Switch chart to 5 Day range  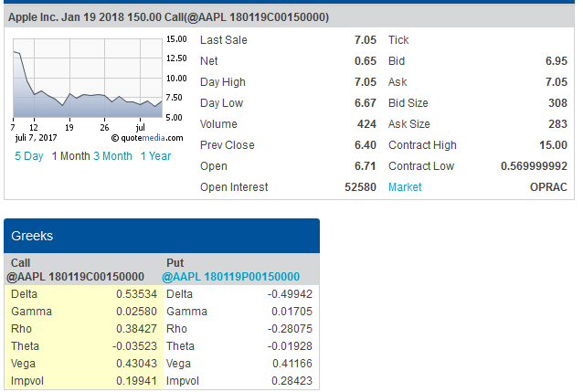(x=29, y=156)
